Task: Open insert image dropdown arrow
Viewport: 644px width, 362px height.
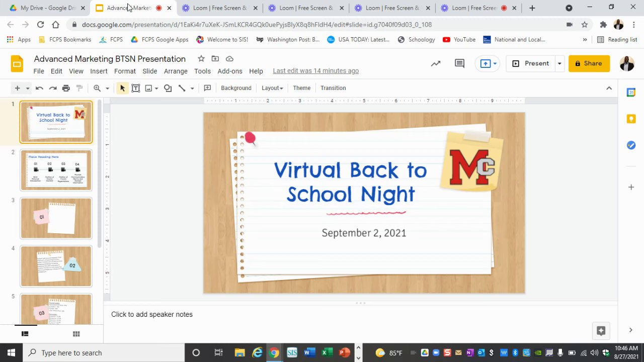Action: (156, 88)
